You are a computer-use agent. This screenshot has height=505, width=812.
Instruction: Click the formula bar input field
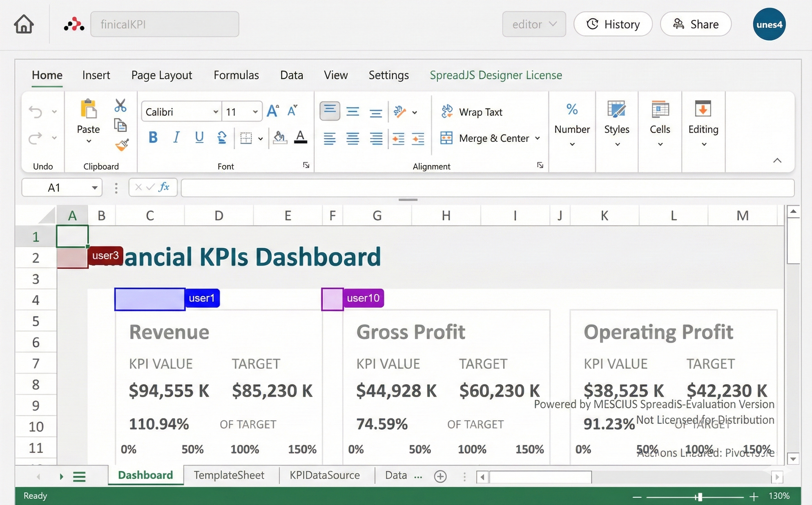[486, 188]
